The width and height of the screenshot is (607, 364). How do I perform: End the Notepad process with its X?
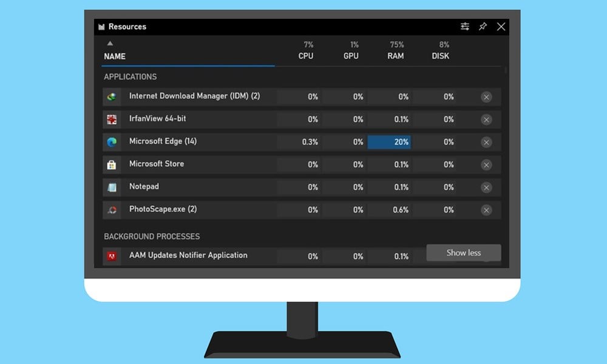[x=486, y=187]
